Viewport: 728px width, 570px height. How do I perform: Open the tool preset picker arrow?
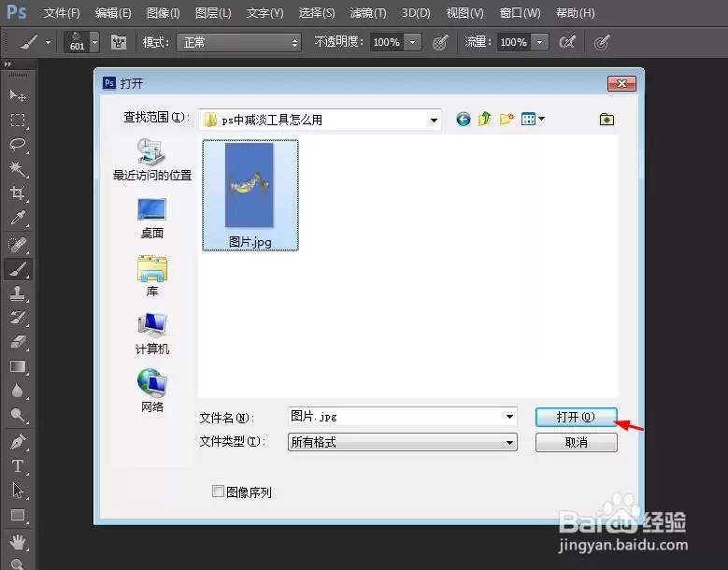(48, 43)
